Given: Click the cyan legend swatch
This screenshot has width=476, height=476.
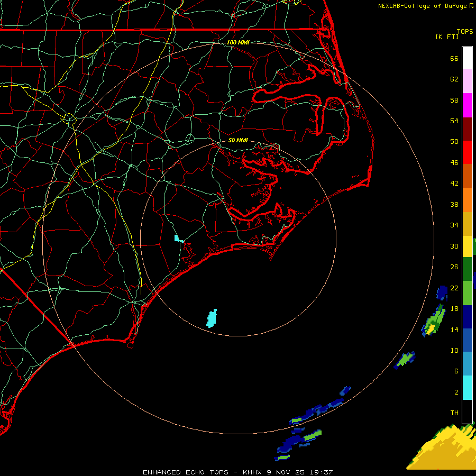Looking at the screenshot, I should pos(467,388).
